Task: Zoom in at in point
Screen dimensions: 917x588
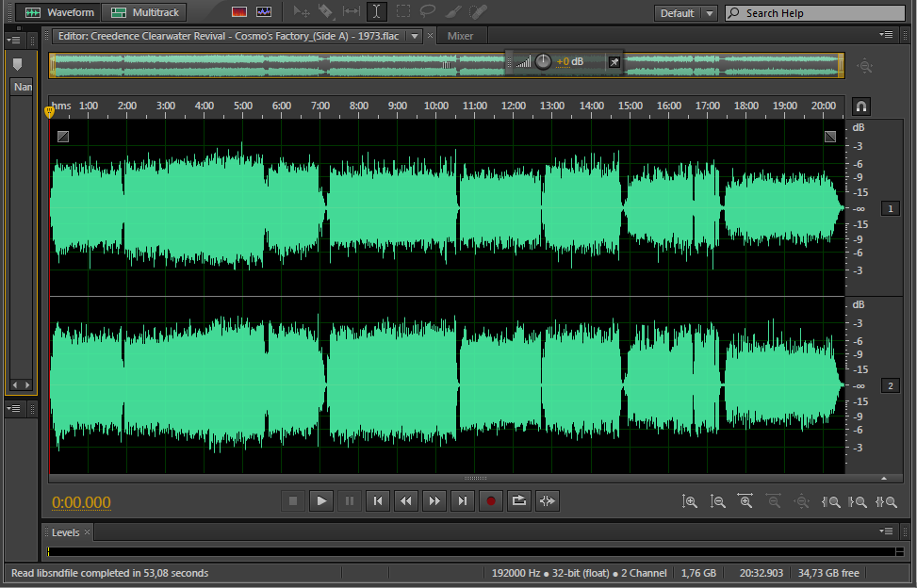Action: (830, 501)
